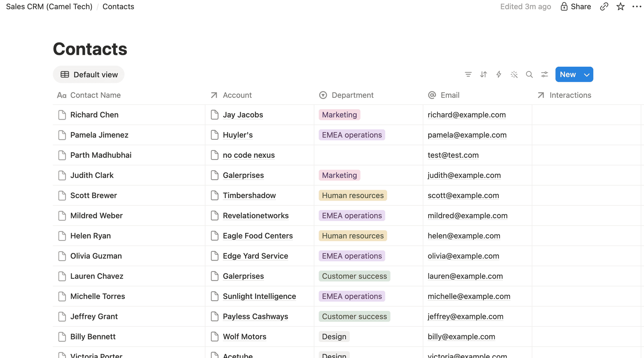644x358 pixels.
Task: Open the Pamela Jimenez contact page
Action: (x=99, y=135)
